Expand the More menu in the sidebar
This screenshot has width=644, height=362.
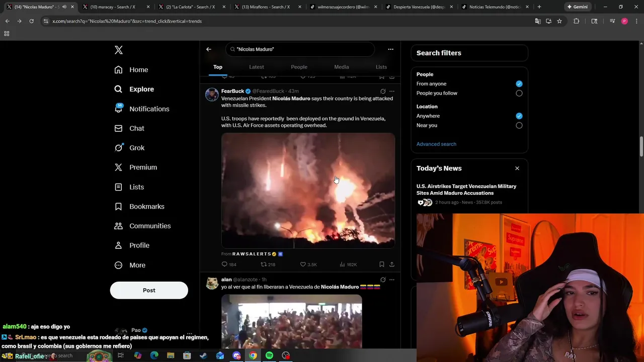coord(130,265)
